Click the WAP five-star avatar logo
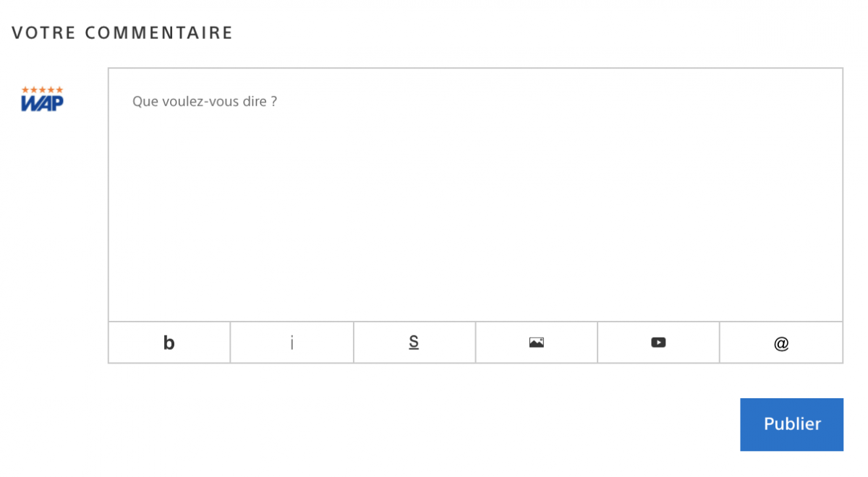Image resolution: width=868 pixels, height=477 pixels. pyautogui.click(x=42, y=99)
